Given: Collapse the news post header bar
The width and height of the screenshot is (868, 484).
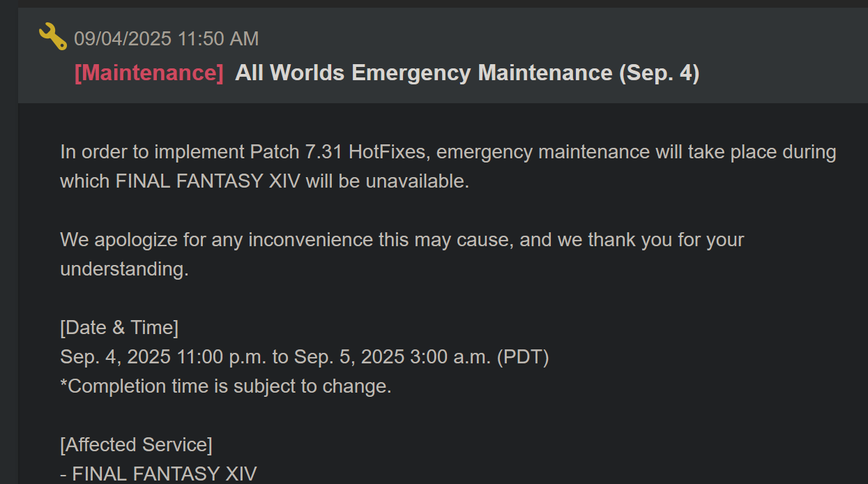Looking at the screenshot, I should (x=443, y=56).
